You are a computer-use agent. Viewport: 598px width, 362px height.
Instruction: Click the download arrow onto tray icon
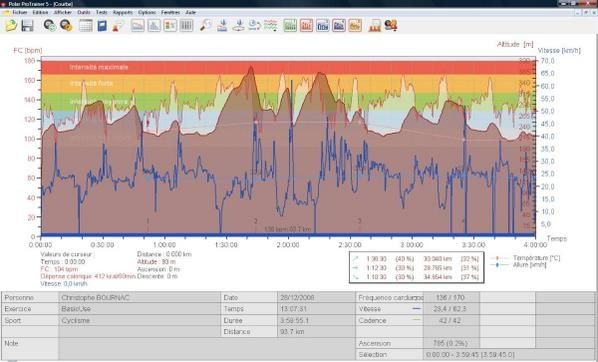222,26
